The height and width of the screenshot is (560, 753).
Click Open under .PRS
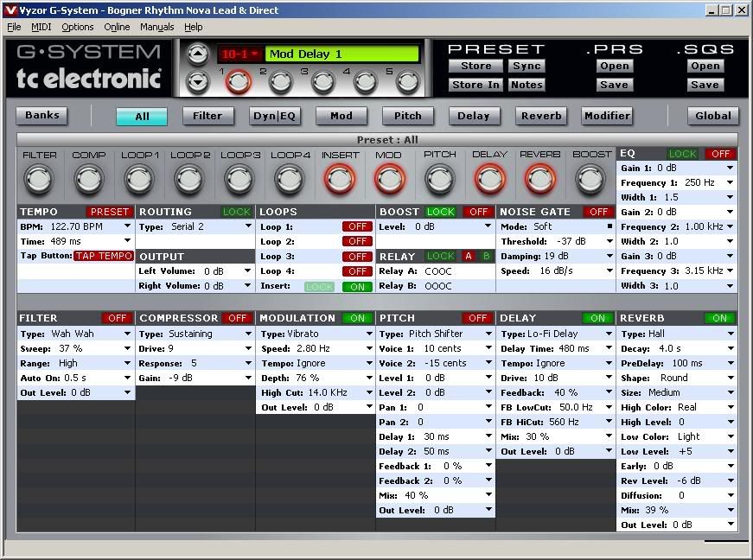tap(614, 66)
